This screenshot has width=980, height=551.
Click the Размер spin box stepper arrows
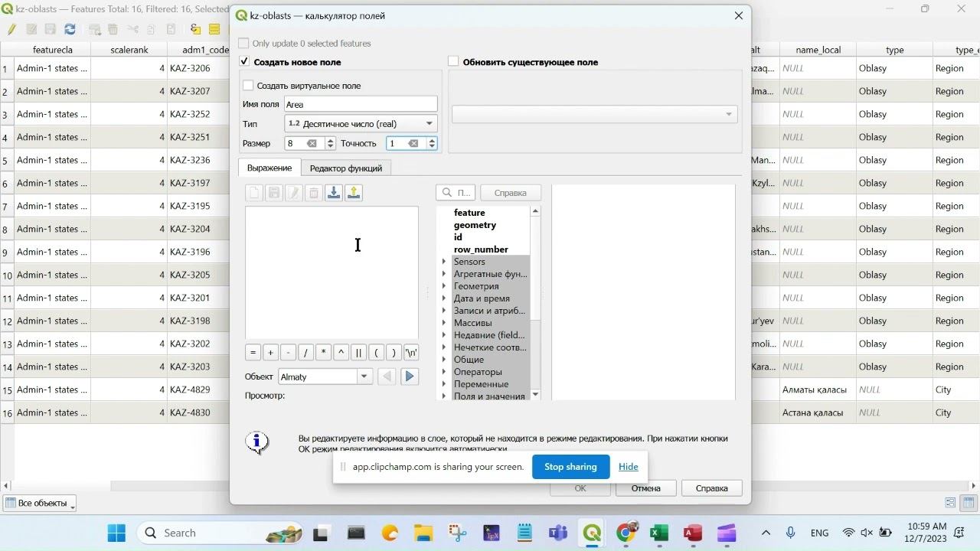pos(330,144)
